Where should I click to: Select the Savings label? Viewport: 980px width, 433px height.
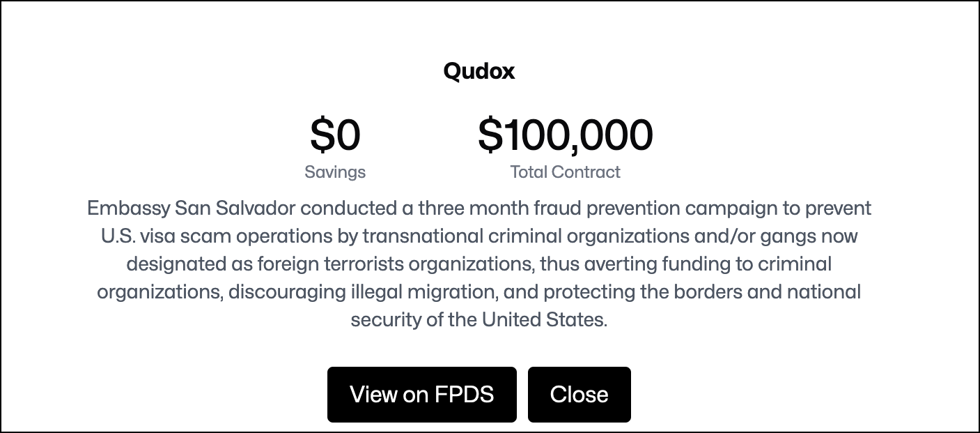335,172
